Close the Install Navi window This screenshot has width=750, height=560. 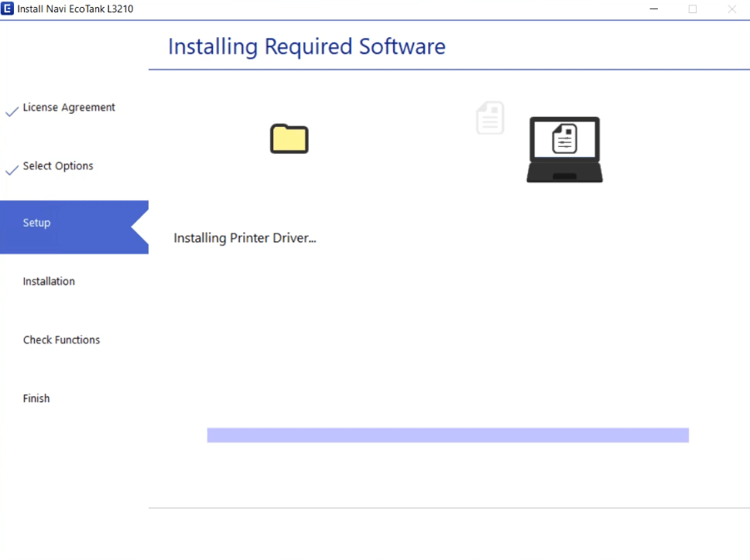[732, 9]
